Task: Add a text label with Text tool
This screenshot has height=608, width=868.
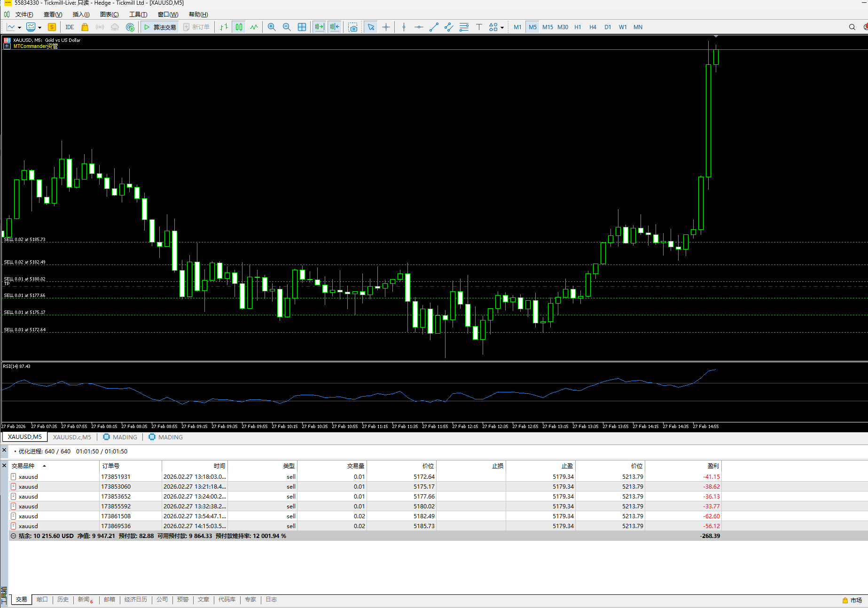Action: tap(479, 27)
